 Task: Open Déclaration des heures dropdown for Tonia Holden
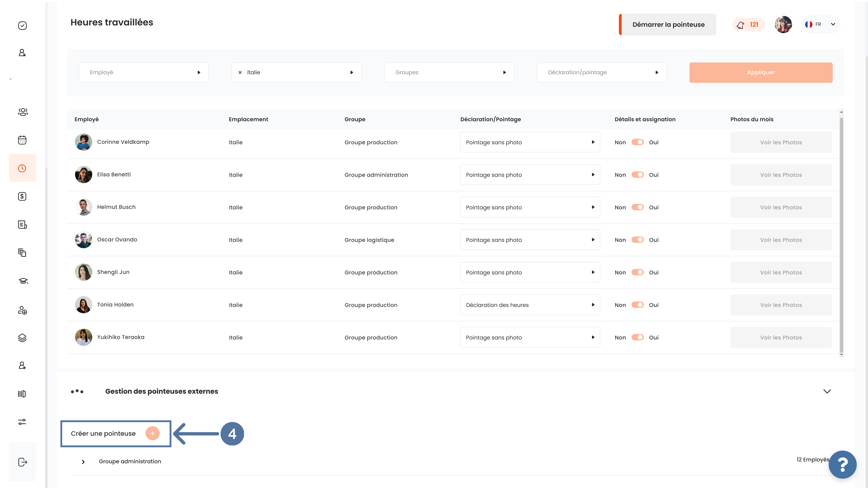click(x=530, y=305)
